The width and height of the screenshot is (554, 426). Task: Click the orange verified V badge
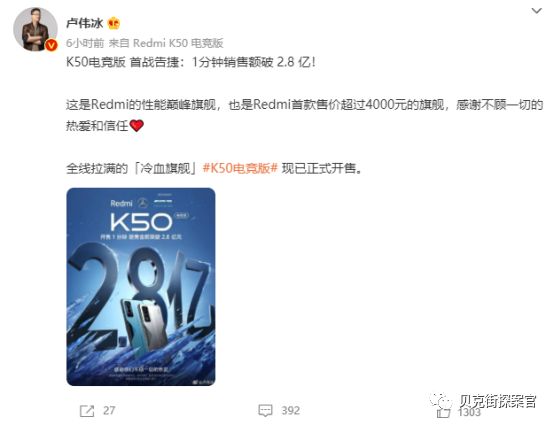(x=52, y=45)
